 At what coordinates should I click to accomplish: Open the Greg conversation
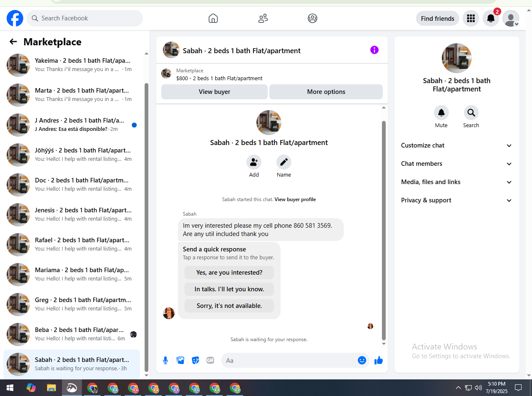point(71,305)
